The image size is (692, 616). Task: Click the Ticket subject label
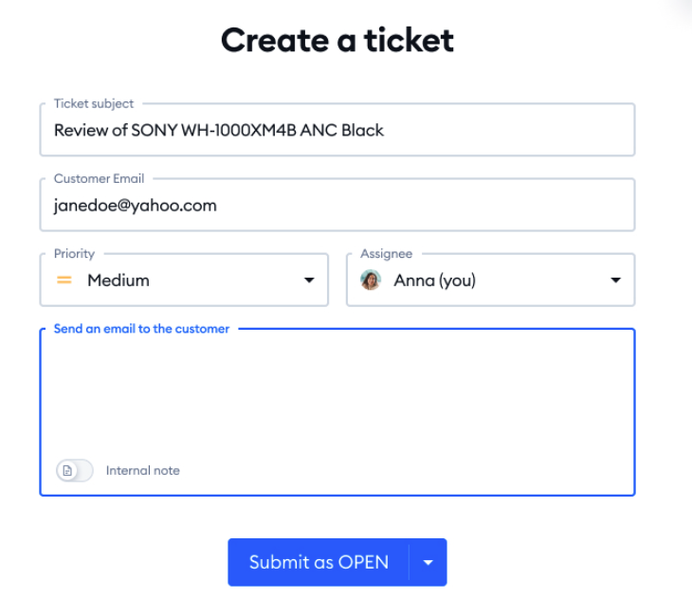coord(94,103)
